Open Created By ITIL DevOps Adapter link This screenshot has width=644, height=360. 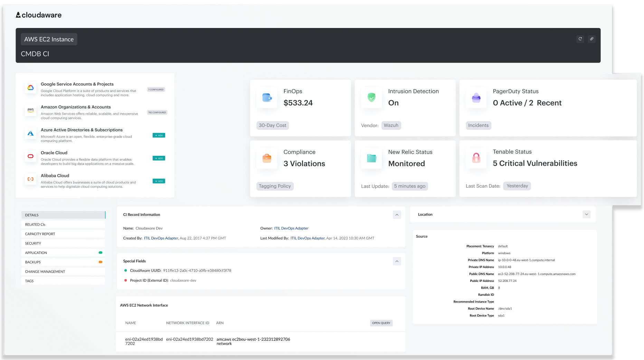pyautogui.click(x=161, y=238)
